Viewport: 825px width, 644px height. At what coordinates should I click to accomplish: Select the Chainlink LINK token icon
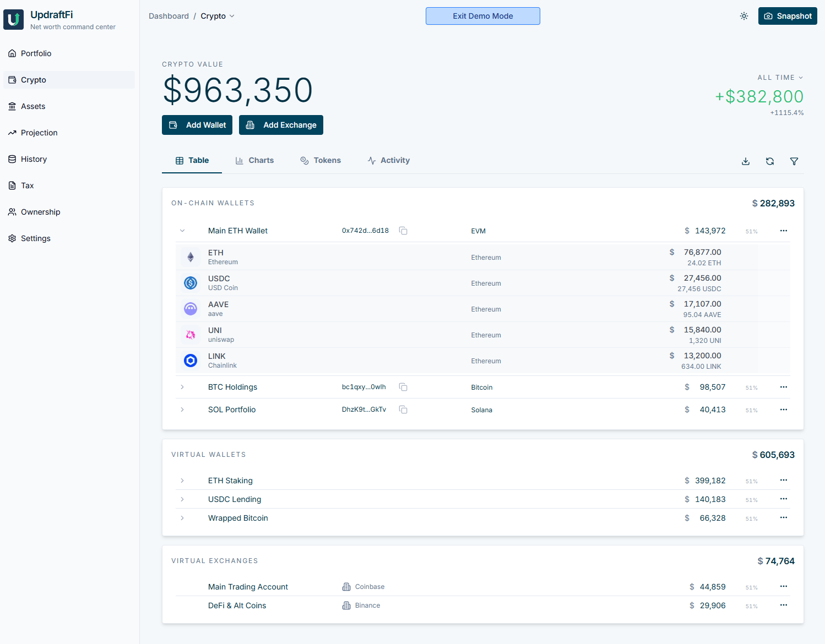tap(191, 361)
